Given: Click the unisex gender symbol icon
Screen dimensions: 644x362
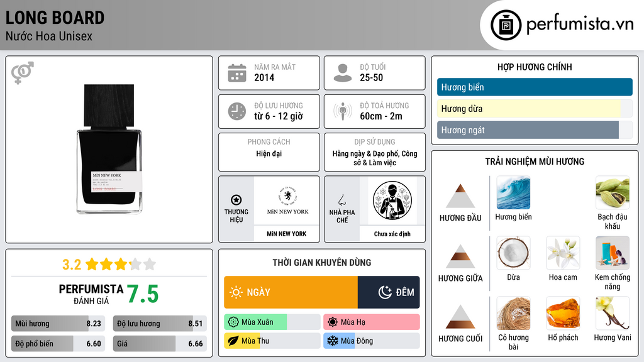Looking at the screenshot, I should click(23, 73).
